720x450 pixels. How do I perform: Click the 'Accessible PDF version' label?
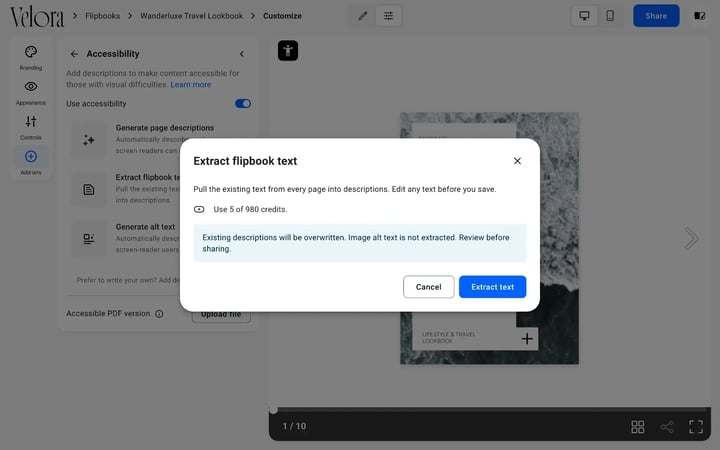point(108,314)
